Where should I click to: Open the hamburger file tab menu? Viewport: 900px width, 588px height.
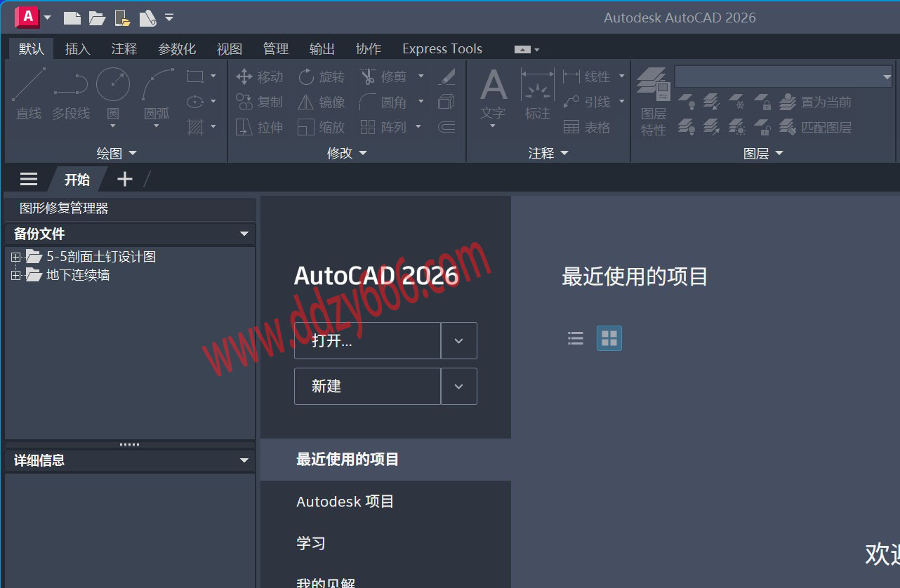tap(29, 179)
